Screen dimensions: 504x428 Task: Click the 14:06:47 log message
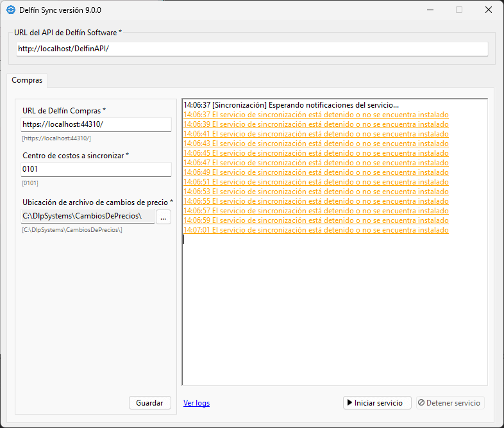pos(315,163)
